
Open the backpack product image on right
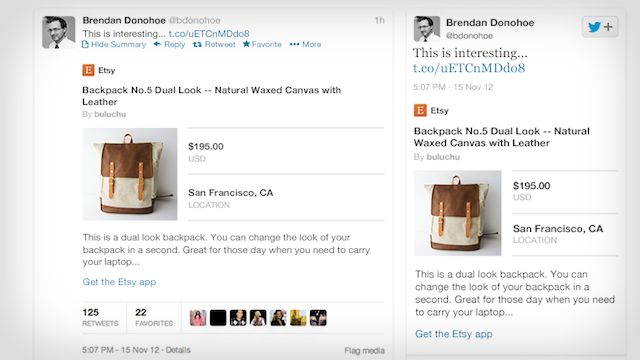pos(458,213)
